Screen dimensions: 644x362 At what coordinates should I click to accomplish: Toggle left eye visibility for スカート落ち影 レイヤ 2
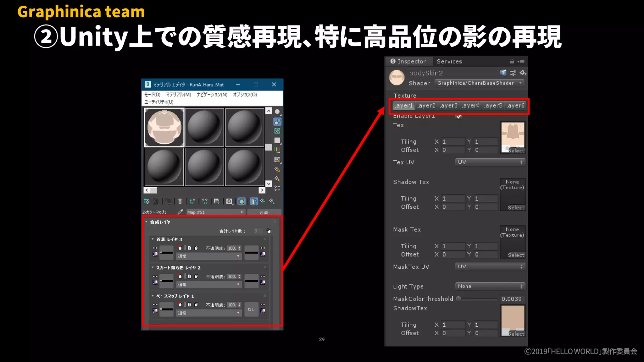(x=155, y=276)
